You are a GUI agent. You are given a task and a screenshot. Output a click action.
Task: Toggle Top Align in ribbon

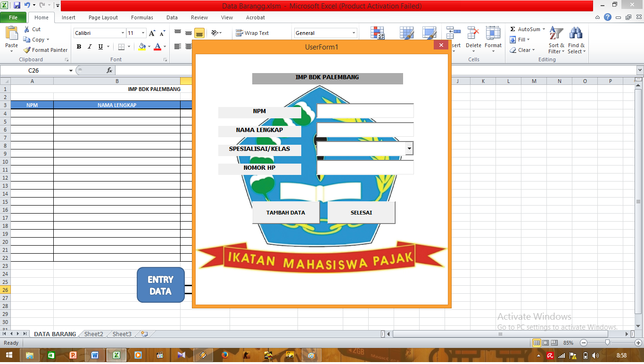point(178,33)
